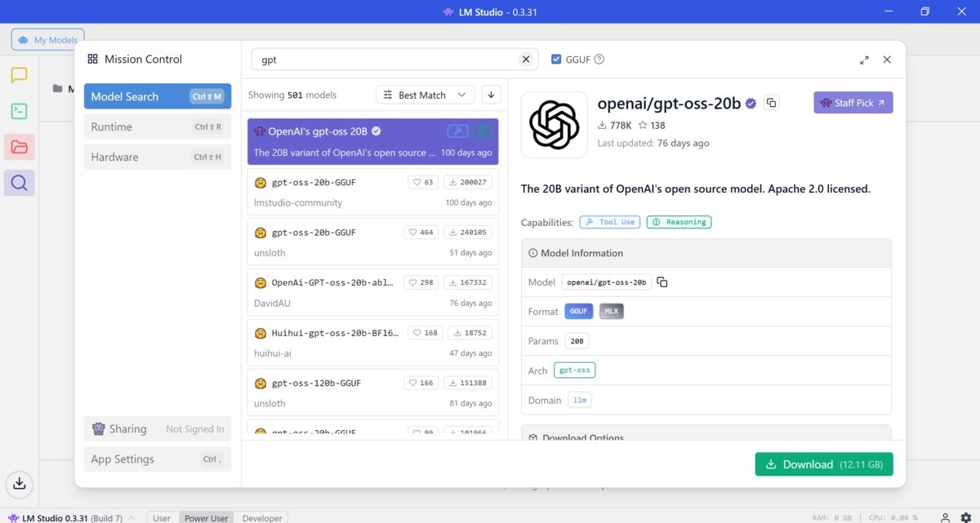The width and height of the screenshot is (980, 523).
Task: Open Sharing in Mission Control
Action: click(x=158, y=429)
